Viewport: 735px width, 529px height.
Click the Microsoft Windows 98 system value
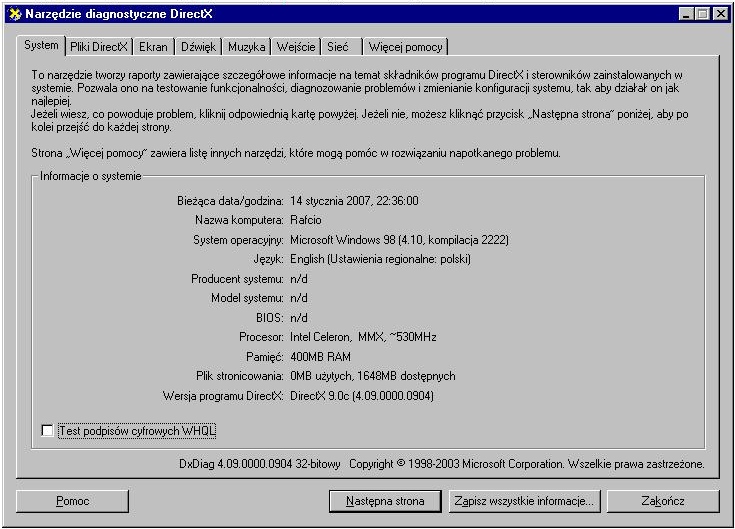point(399,240)
